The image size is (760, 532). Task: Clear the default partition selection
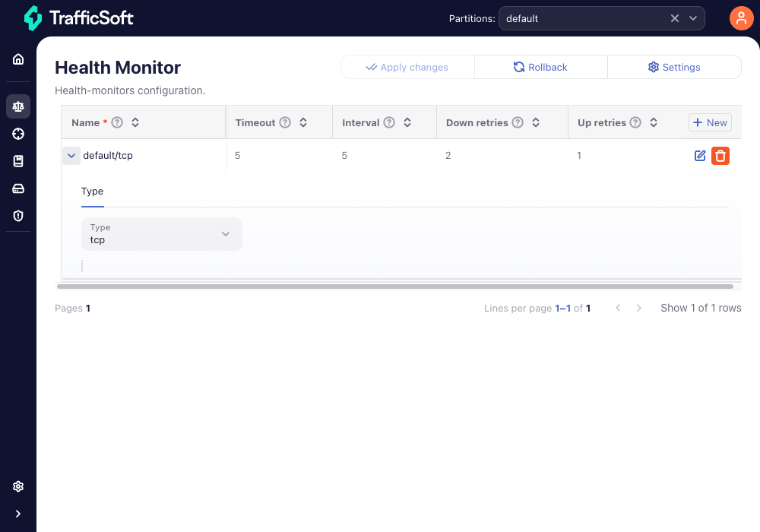674,18
